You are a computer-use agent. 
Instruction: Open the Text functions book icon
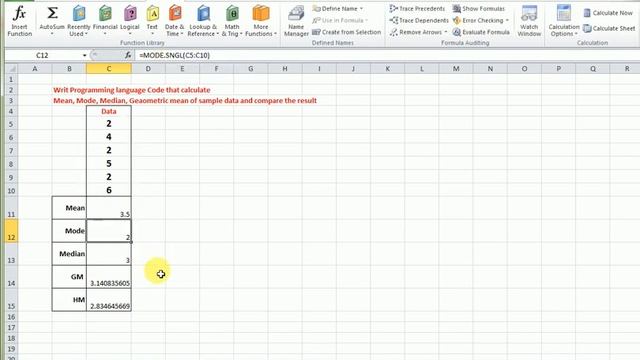(152, 14)
